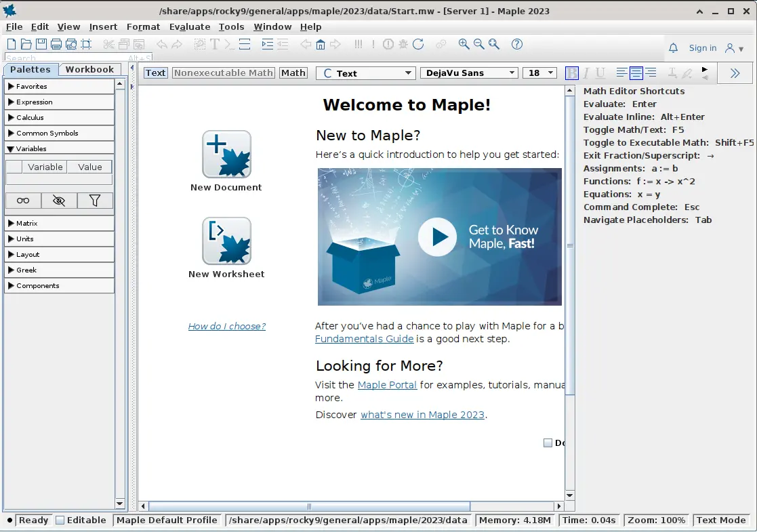This screenshot has height=532, width=757.
Task: Tick the checkbox below the welcome text
Action: click(x=548, y=443)
